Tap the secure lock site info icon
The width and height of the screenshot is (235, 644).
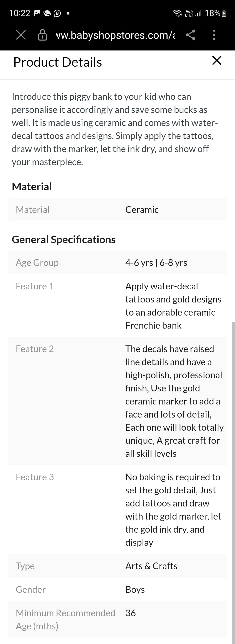tap(42, 35)
